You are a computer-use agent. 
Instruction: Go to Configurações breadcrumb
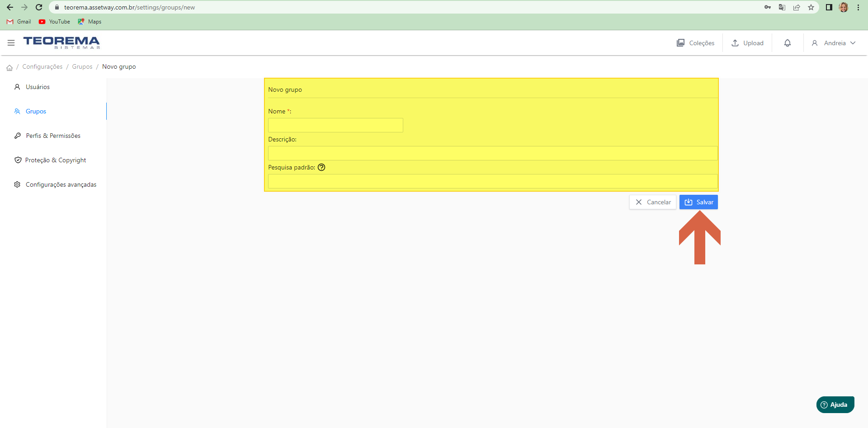42,66
